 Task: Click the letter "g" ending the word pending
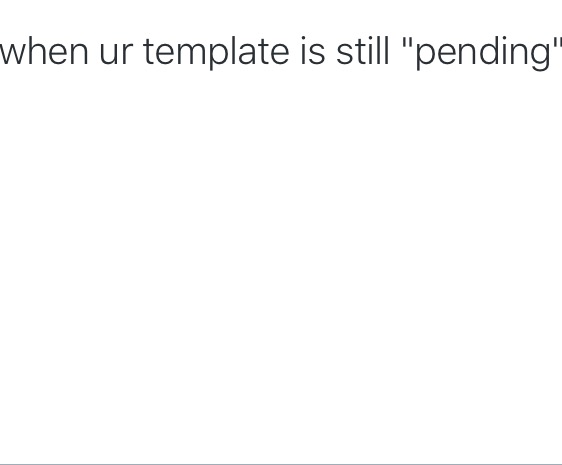539,56
